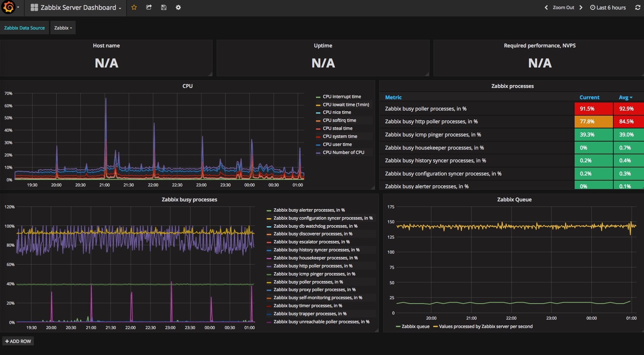Refresh the dashboard with the refresh icon

(x=637, y=7)
